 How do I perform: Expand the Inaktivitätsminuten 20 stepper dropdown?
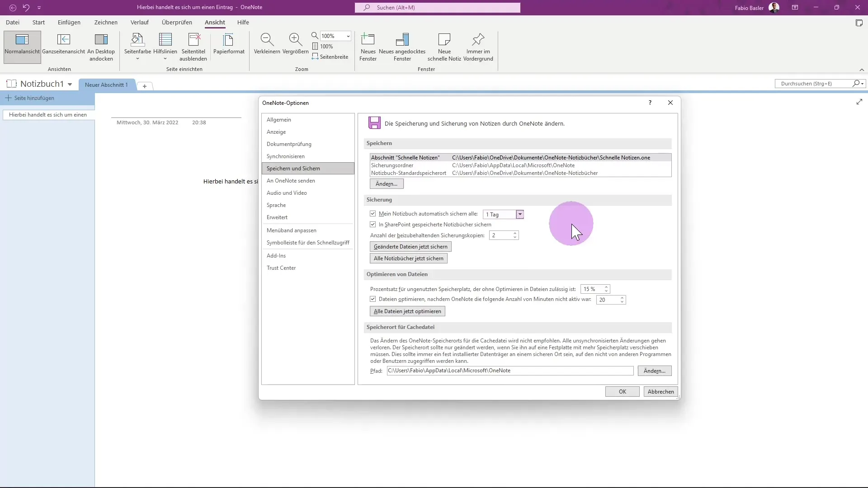pyautogui.click(x=622, y=299)
